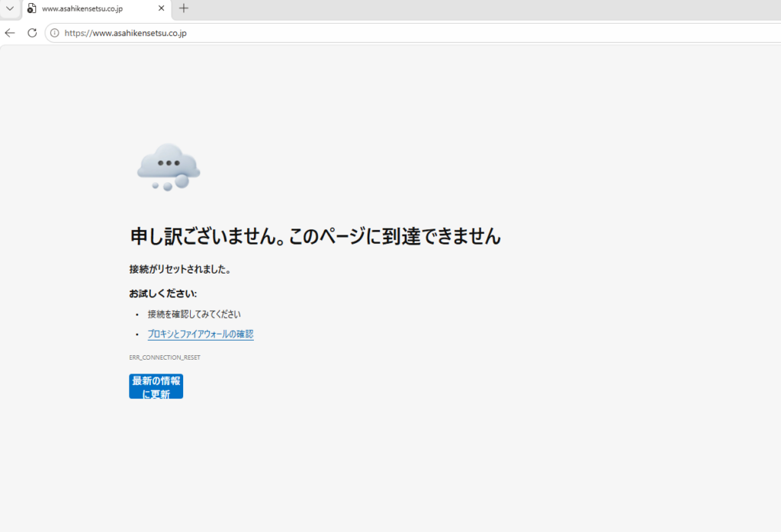View site information icon in address bar
Image resolution: width=781 pixels, height=532 pixels.
[x=55, y=33]
